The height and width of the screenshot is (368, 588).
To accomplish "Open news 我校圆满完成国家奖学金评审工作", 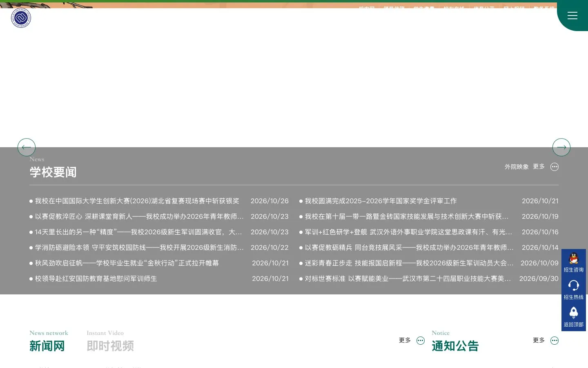I will [x=381, y=201].
